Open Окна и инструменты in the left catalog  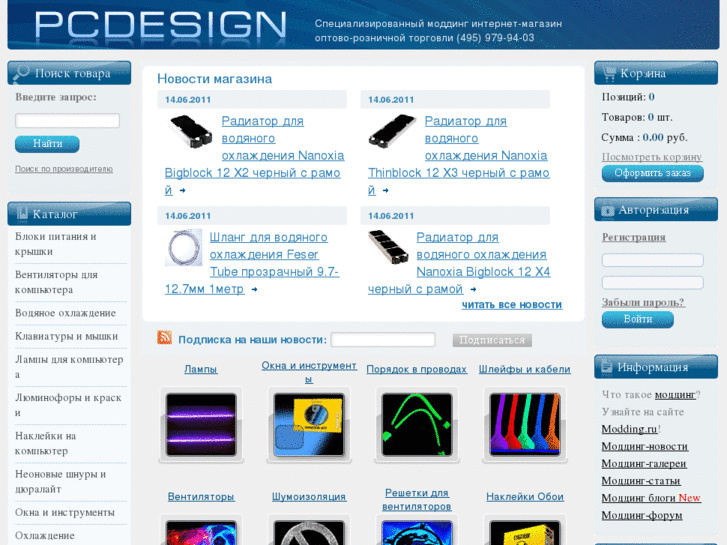(x=65, y=513)
